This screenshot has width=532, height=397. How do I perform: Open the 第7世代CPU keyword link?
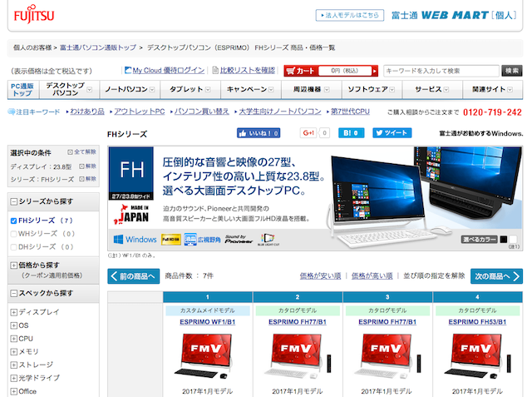coord(350,112)
